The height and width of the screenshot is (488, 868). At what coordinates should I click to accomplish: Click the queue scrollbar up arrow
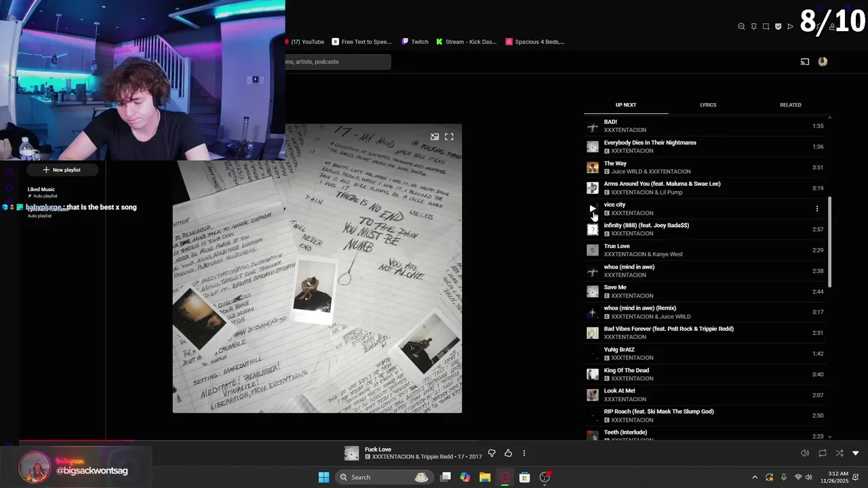829,119
